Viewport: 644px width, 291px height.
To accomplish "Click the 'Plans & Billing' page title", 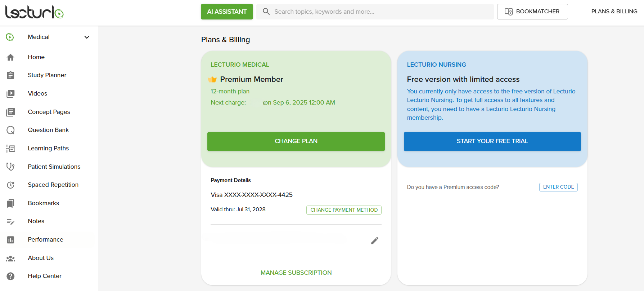I will point(225,40).
